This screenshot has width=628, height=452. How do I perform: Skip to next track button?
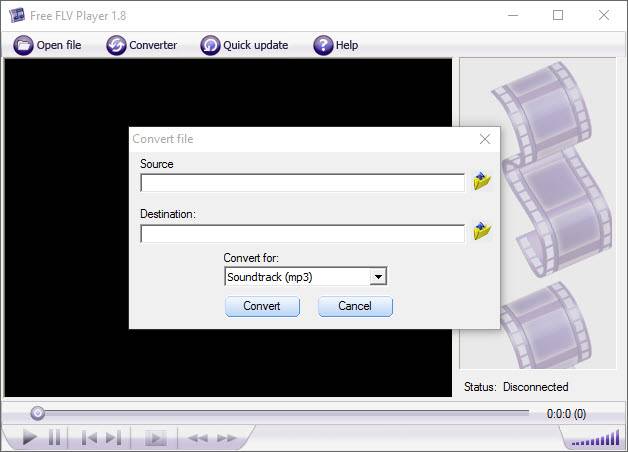pos(113,438)
